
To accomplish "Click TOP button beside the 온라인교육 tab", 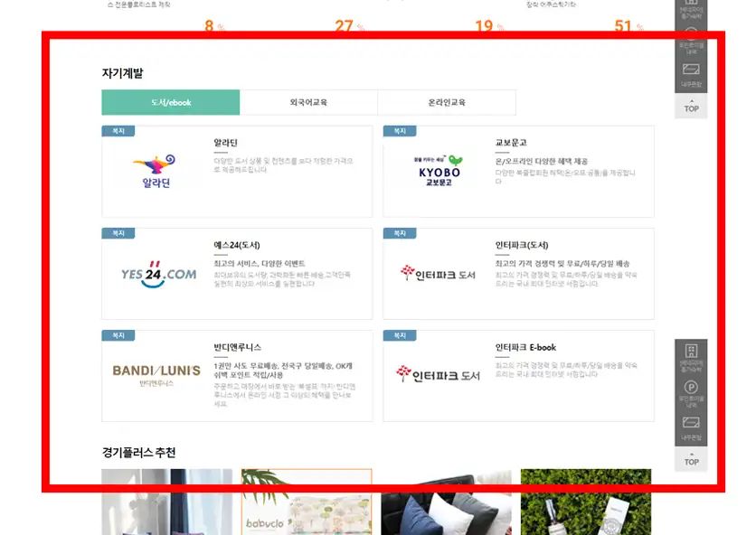I will click(691, 106).
